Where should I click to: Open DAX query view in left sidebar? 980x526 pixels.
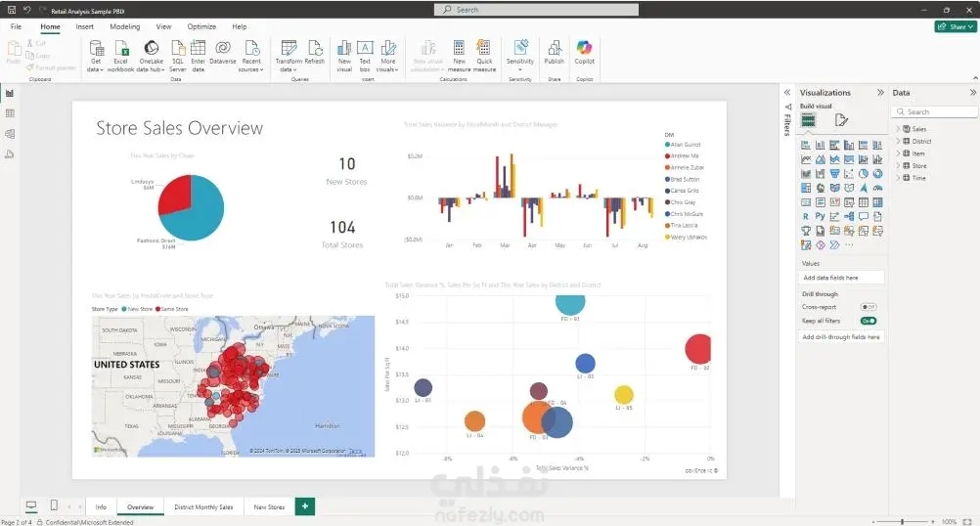click(x=10, y=154)
